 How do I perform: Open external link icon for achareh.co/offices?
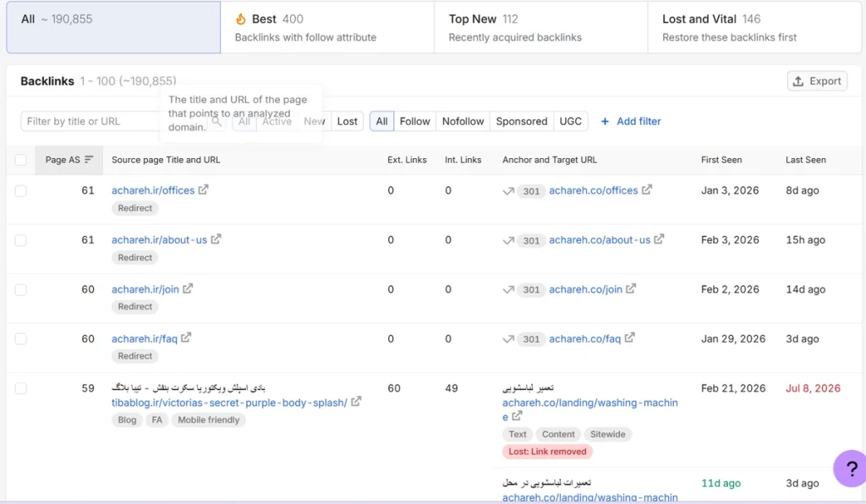[647, 189]
